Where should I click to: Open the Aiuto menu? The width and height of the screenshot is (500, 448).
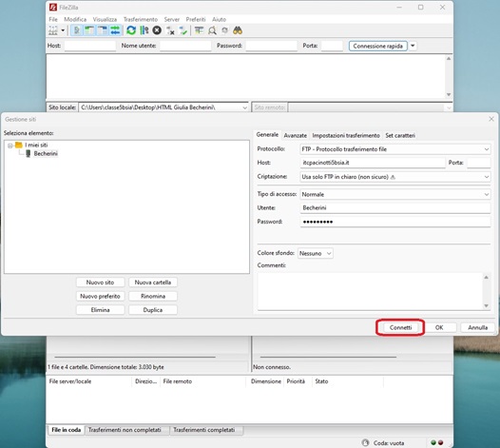click(x=219, y=19)
